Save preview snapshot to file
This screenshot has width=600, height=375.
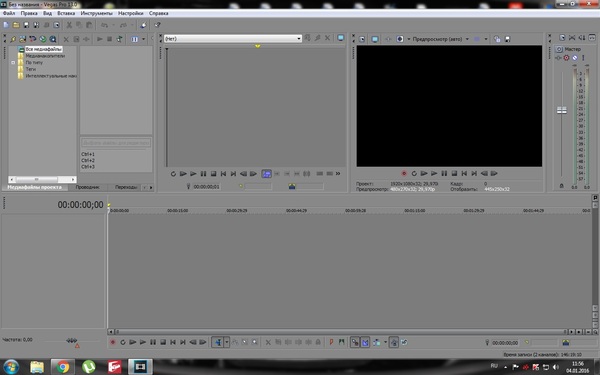click(507, 39)
